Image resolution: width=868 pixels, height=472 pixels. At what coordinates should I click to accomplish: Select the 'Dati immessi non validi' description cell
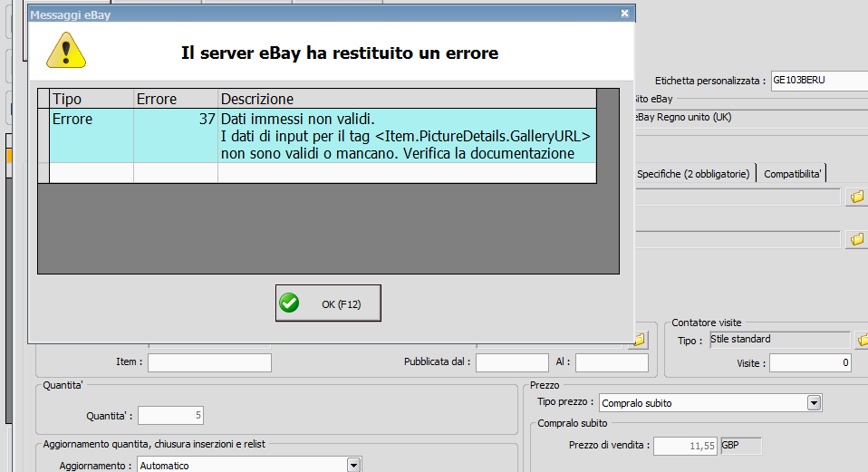point(407,136)
